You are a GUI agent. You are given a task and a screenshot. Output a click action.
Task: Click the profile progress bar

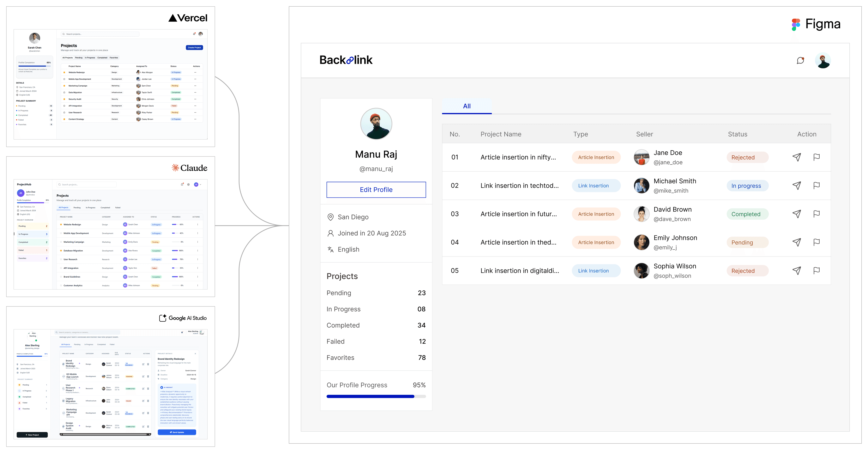(376, 396)
